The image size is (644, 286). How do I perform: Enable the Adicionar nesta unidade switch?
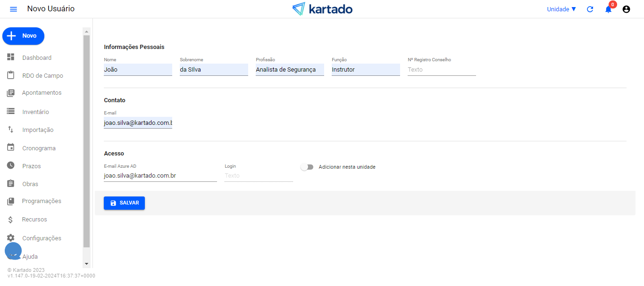tap(307, 167)
